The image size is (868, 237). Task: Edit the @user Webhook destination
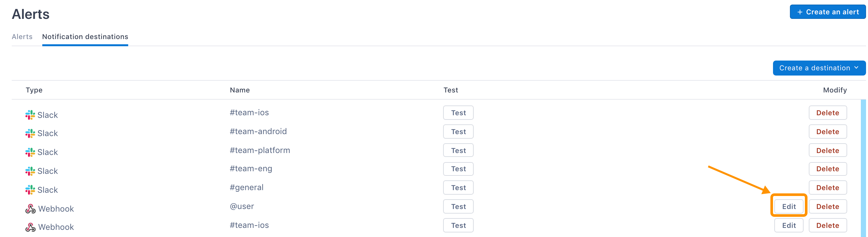(x=789, y=207)
